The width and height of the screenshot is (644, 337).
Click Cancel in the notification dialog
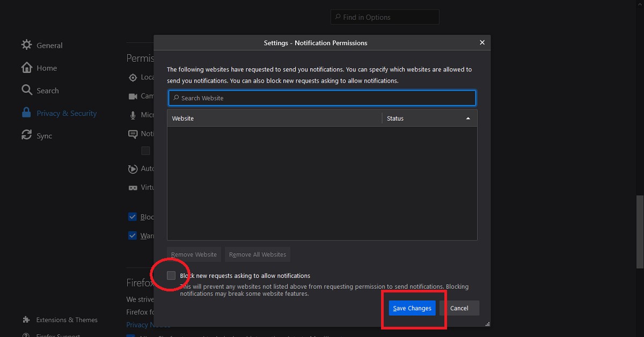459,308
